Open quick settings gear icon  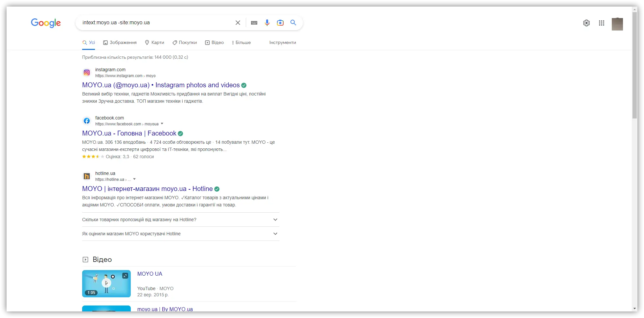tap(586, 23)
